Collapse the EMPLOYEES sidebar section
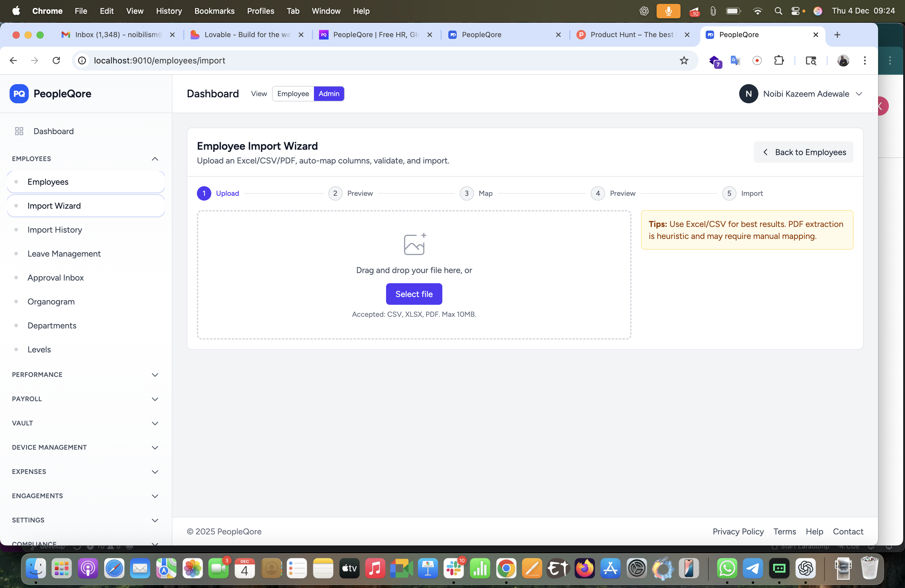Screen dimensions: 905x588 [x=155, y=159]
